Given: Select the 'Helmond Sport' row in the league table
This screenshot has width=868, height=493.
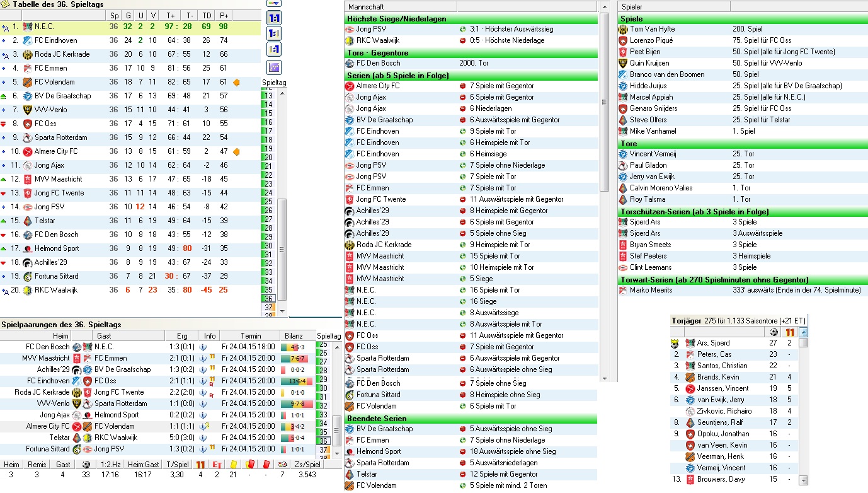Looking at the screenshot, I should [x=130, y=248].
